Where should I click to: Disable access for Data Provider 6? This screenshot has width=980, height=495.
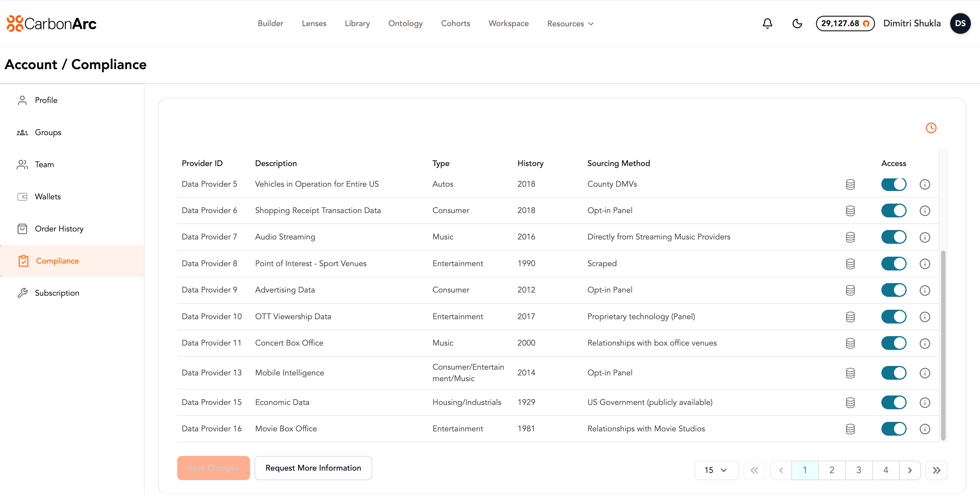click(894, 211)
